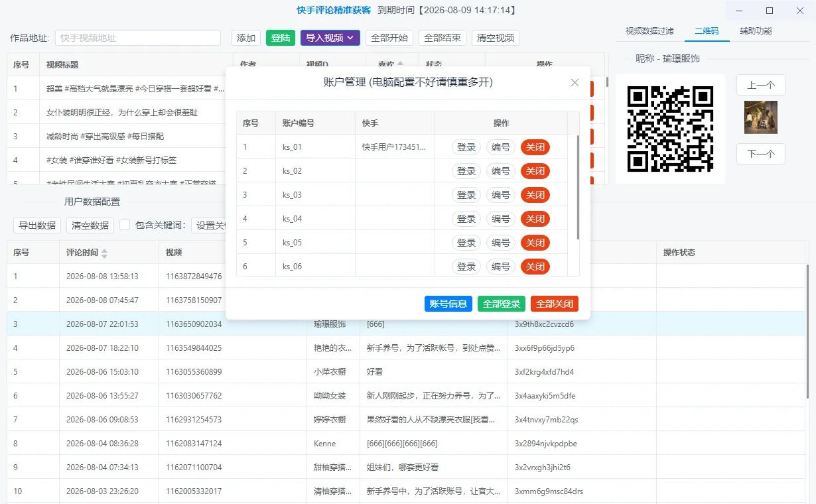The height and width of the screenshot is (504, 816).
Task: Switch to 视频数据过滤 tab
Action: tap(649, 31)
